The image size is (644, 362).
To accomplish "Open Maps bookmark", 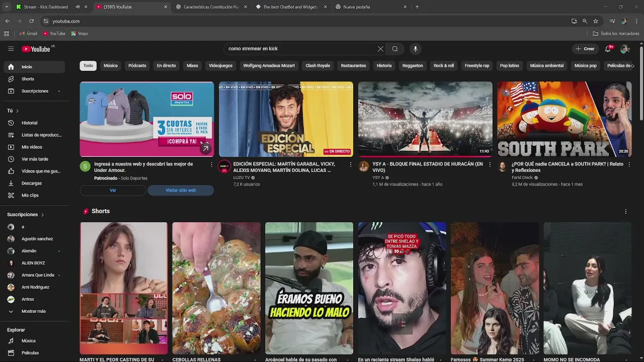I will pyautogui.click(x=79, y=34).
